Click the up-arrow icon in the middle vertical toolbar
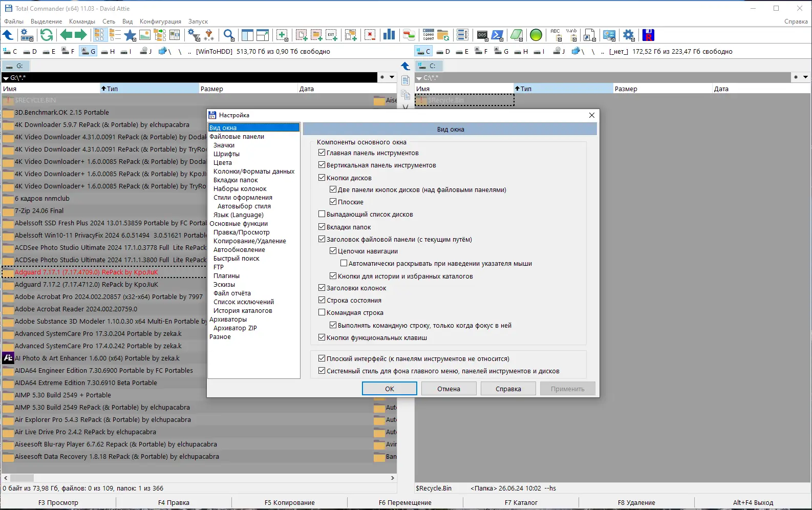This screenshot has width=812, height=510. pyautogui.click(x=405, y=66)
